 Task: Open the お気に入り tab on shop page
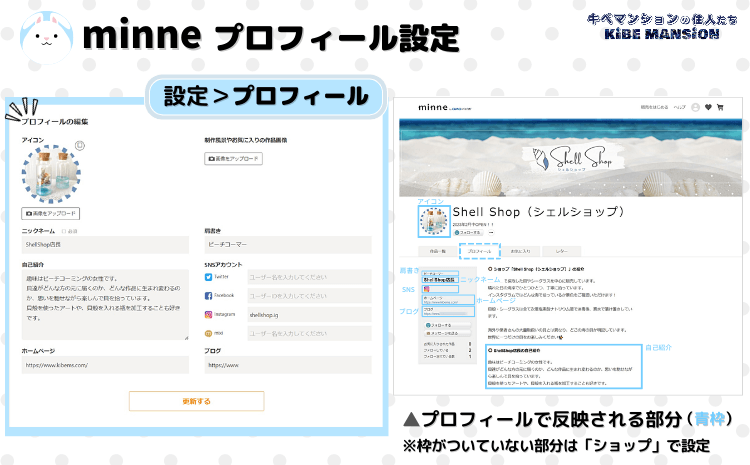520,251
